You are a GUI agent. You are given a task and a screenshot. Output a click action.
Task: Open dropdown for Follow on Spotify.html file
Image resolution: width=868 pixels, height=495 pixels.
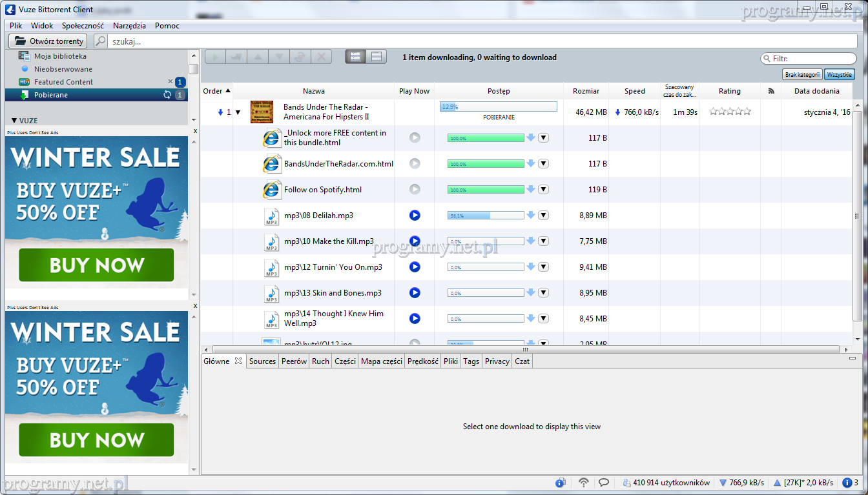[x=543, y=189]
